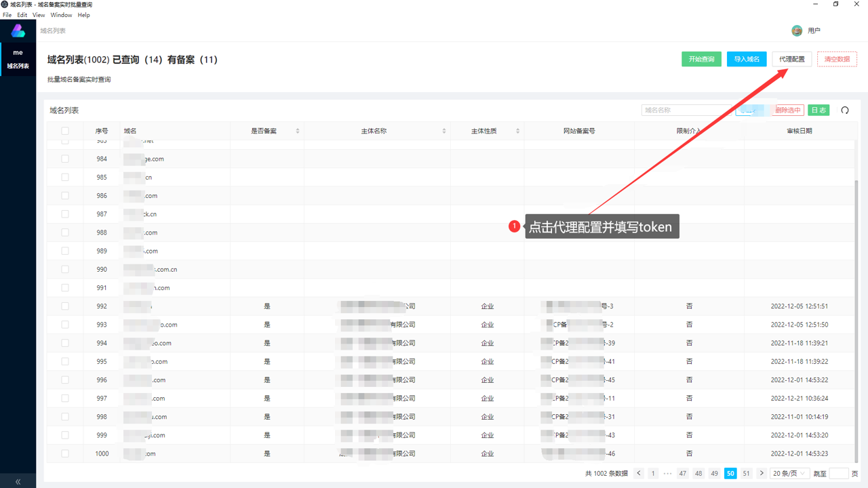Open the View menu

tap(39, 15)
